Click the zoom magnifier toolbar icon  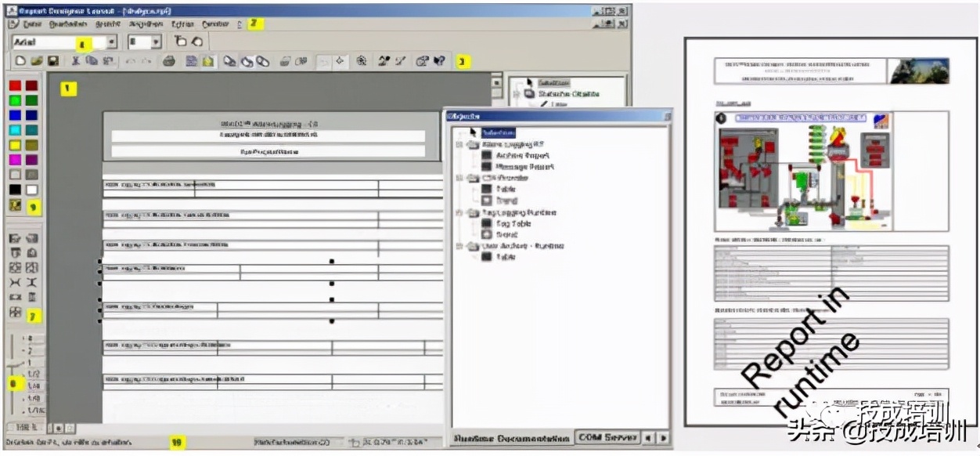(x=361, y=61)
